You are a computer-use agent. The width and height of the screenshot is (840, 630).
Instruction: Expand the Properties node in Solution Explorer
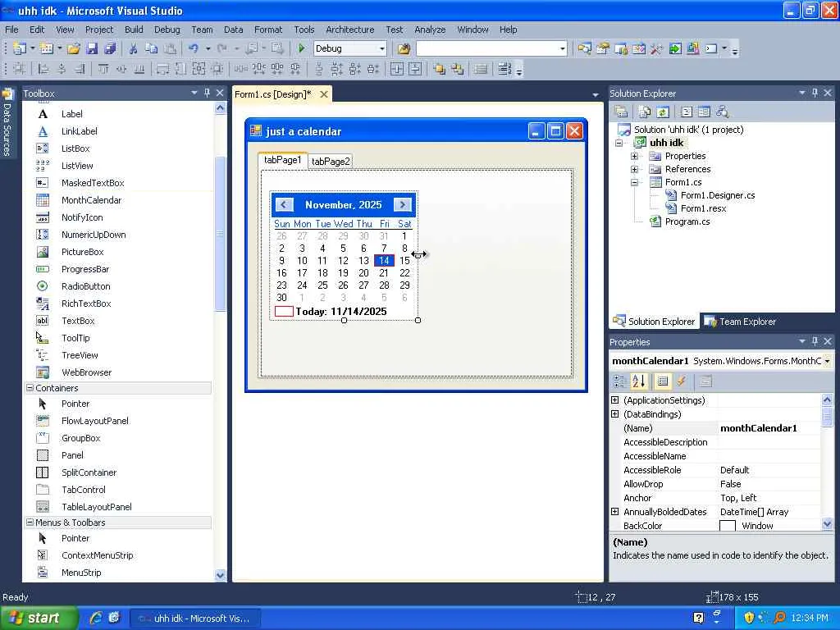pos(634,157)
